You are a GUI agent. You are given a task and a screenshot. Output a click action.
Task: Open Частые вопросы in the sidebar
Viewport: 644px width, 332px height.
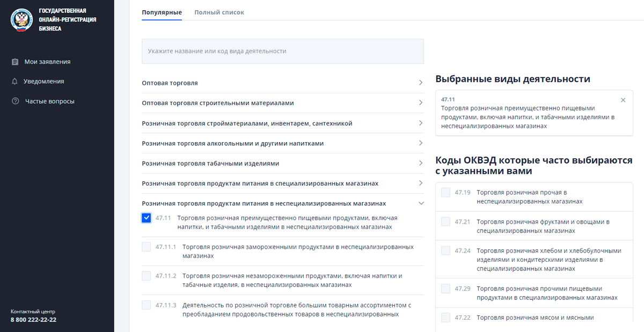tap(50, 101)
